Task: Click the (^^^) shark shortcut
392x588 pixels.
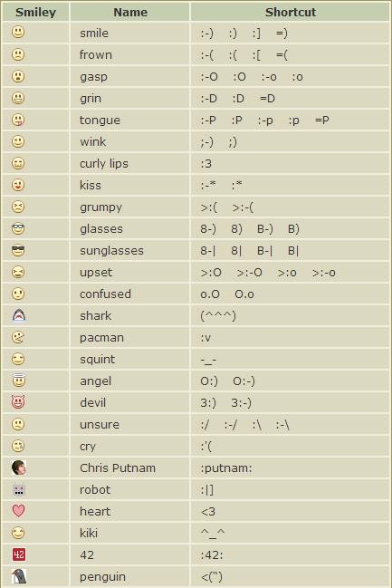Action: click(x=218, y=316)
